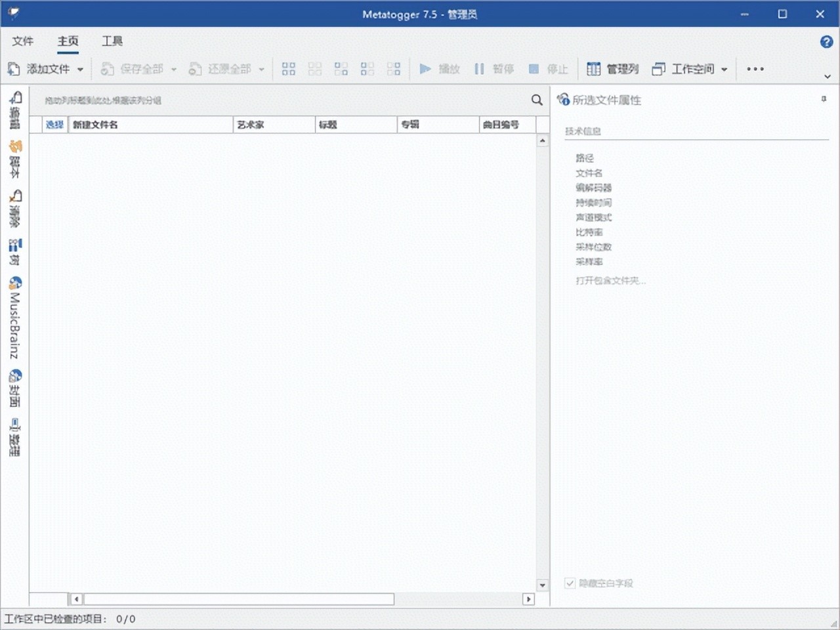Toggle the pin icon of 所选文件属性 panel
840x630 pixels.
point(824,99)
